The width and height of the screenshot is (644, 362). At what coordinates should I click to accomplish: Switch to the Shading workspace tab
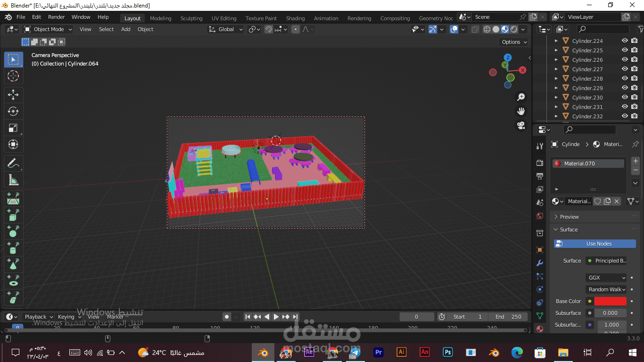point(296,18)
